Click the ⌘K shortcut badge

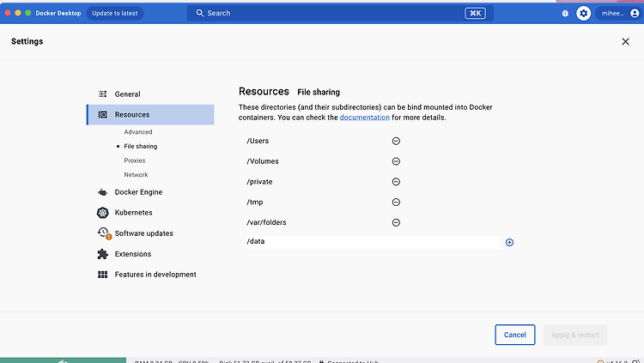click(475, 13)
